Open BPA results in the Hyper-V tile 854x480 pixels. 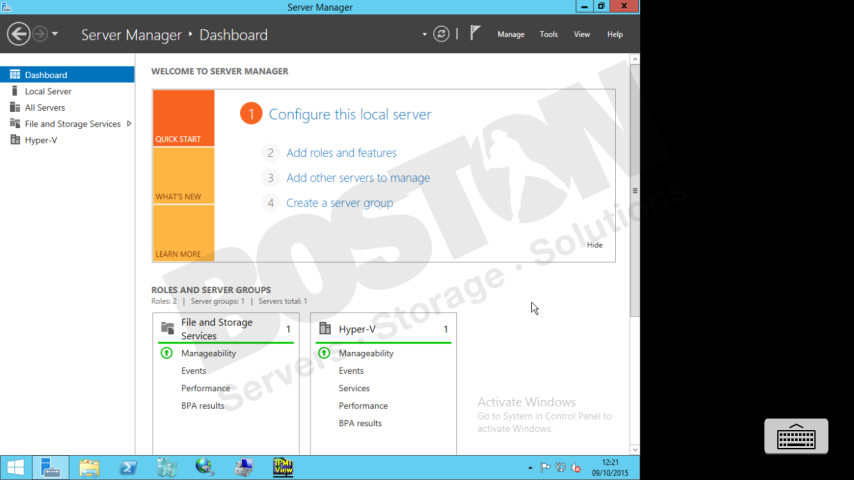point(360,423)
